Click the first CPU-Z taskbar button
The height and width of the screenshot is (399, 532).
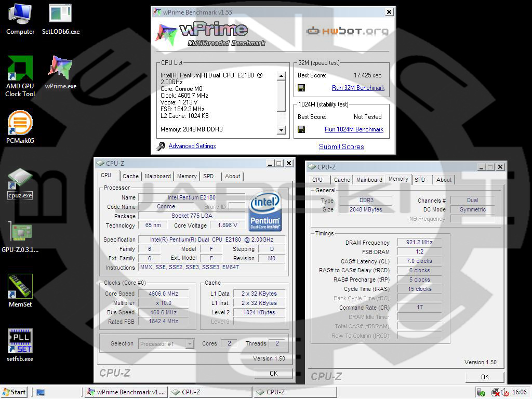click(x=211, y=392)
